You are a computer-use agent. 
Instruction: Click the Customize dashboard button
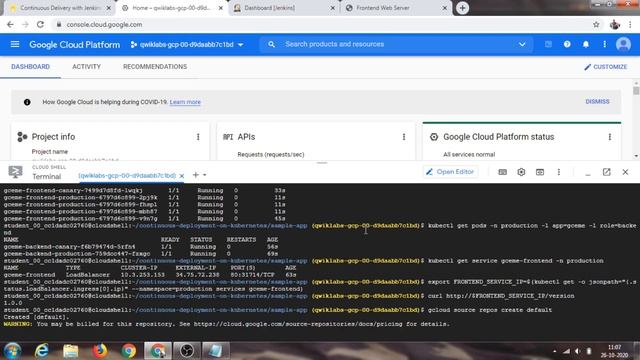pos(606,67)
